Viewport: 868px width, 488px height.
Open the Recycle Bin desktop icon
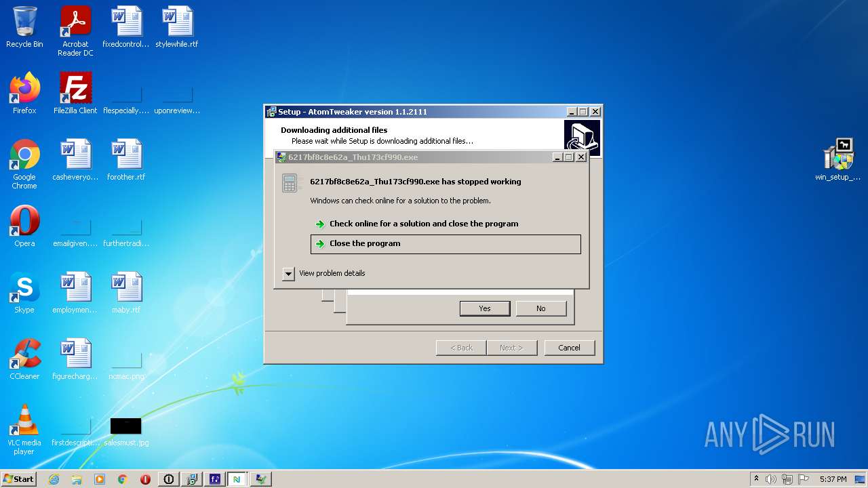click(x=24, y=28)
